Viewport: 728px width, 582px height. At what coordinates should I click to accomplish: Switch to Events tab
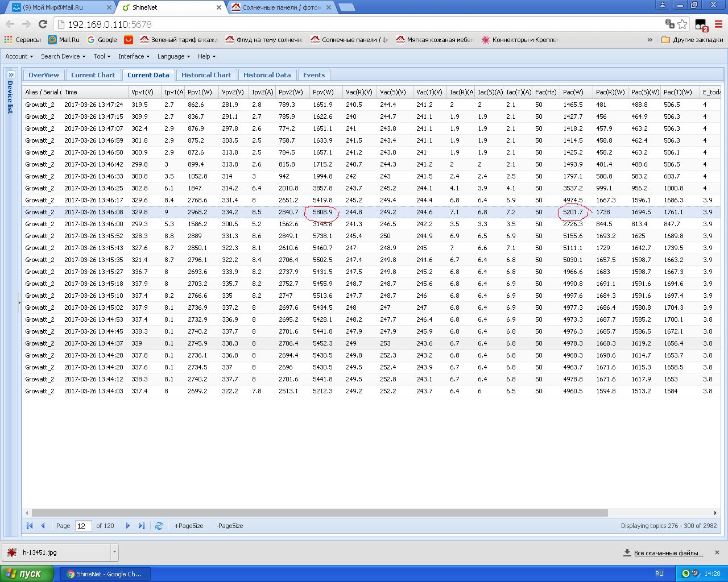coord(314,75)
